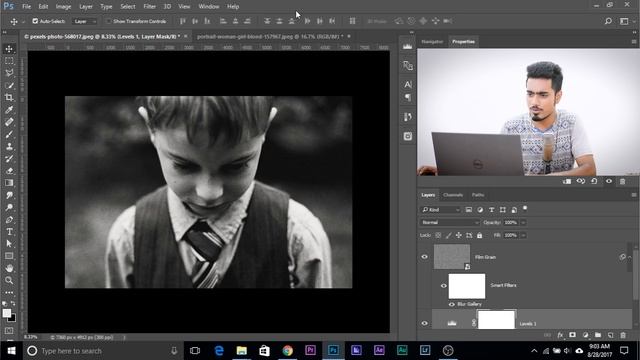Image resolution: width=640 pixels, height=360 pixels.
Task: Create a new fill or adjustment layer
Action: click(585, 335)
